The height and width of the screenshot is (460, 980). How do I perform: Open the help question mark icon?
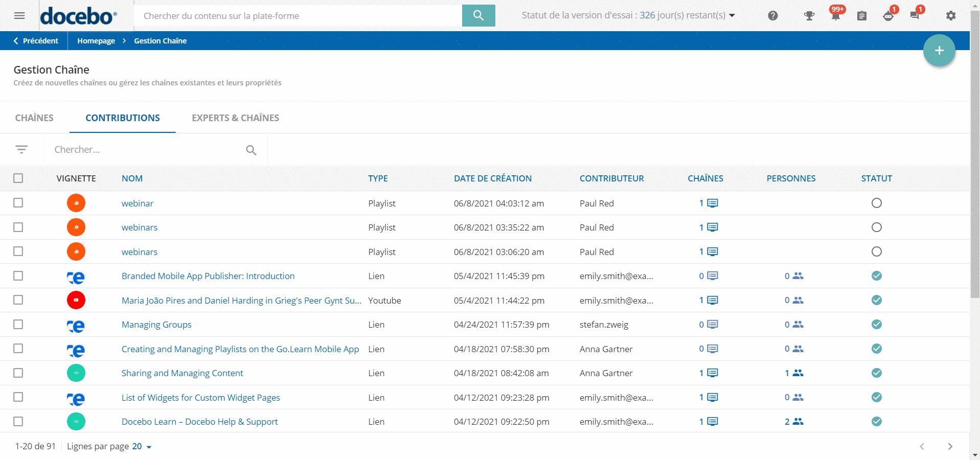pos(772,16)
